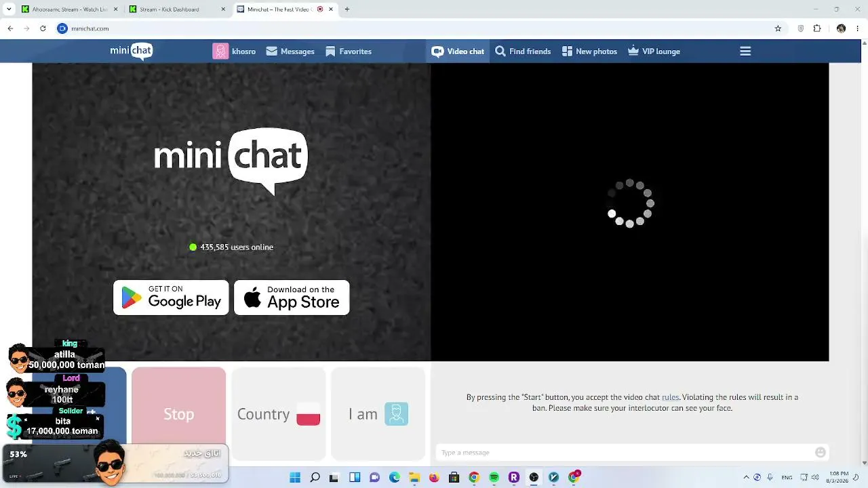Open the Country selector
The height and width of the screenshot is (488, 868).
pyautogui.click(x=279, y=414)
